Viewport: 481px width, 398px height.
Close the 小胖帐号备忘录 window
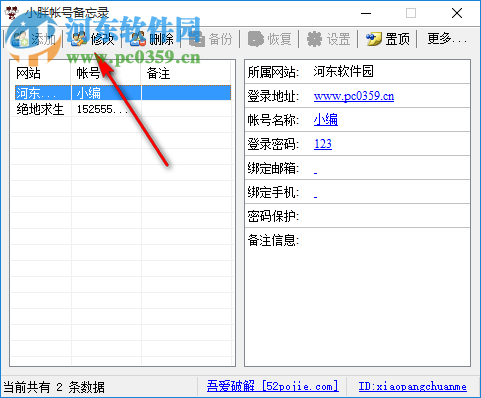pyautogui.click(x=457, y=13)
